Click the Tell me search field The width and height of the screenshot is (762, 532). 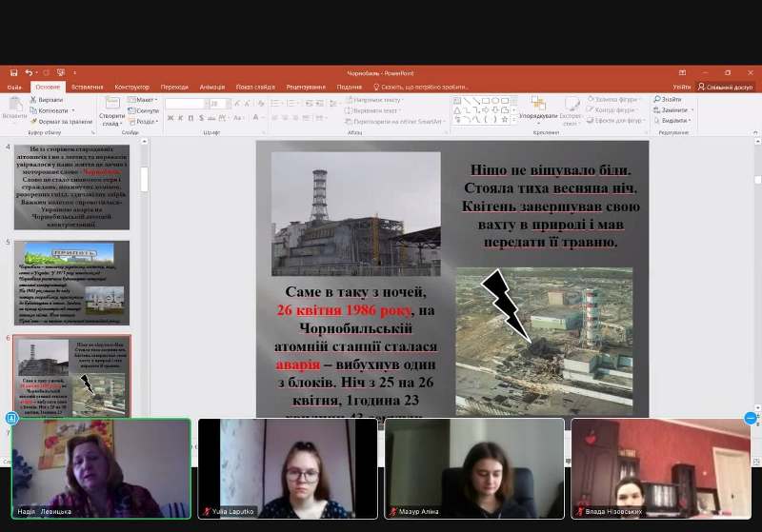point(424,87)
